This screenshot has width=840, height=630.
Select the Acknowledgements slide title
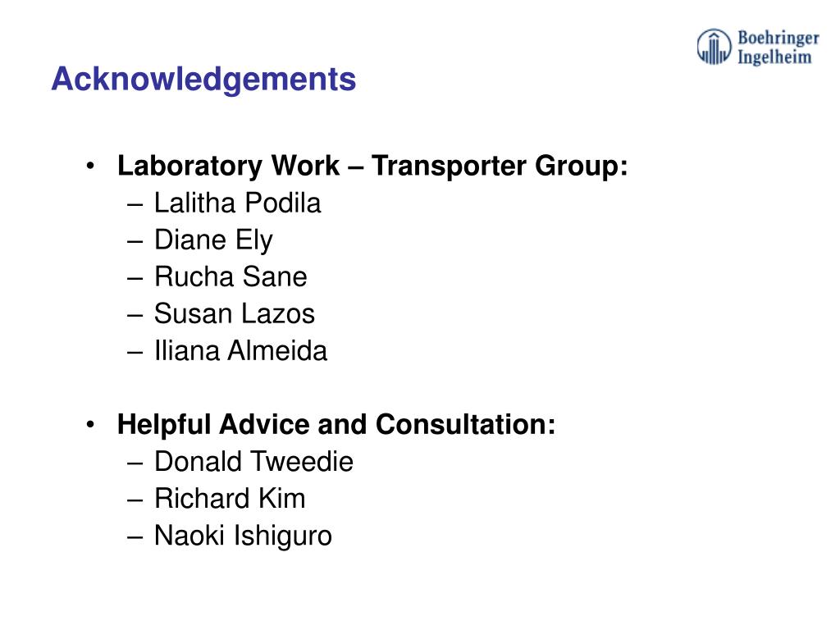coord(203,79)
